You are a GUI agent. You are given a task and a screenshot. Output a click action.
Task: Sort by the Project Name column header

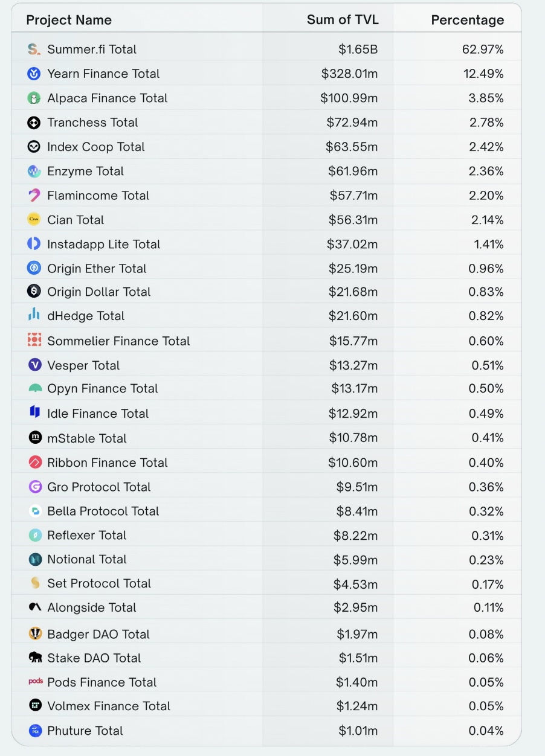69,20
